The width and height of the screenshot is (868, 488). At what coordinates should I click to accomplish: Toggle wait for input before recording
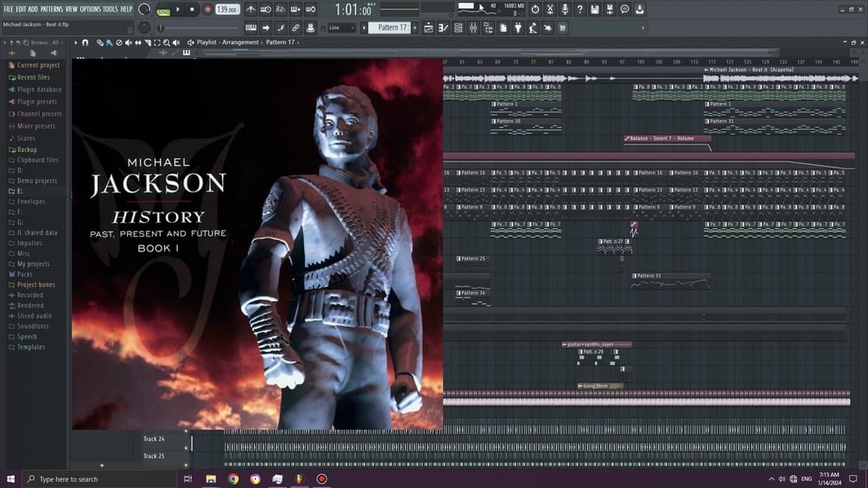pos(266,10)
